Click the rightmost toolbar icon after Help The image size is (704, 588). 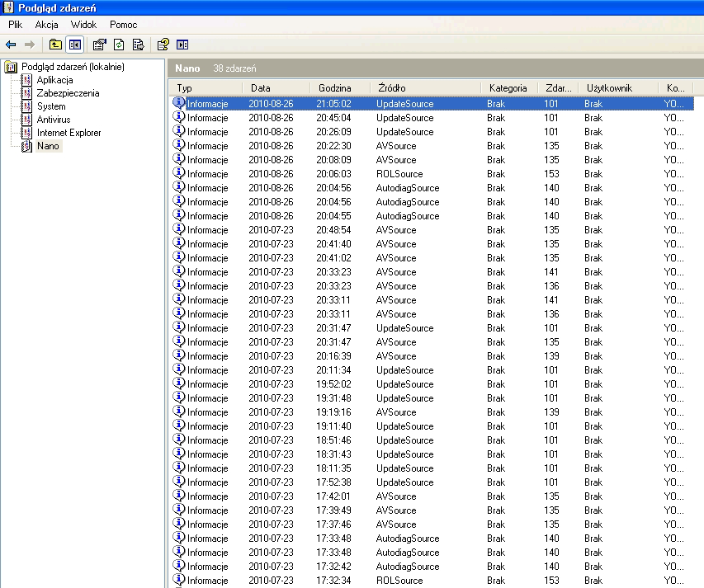click(x=182, y=45)
